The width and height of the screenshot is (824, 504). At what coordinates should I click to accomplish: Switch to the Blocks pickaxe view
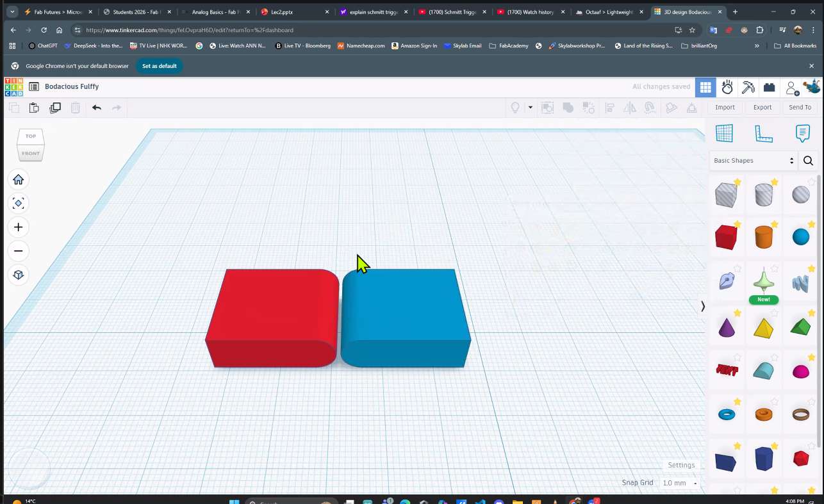(x=748, y=87)
